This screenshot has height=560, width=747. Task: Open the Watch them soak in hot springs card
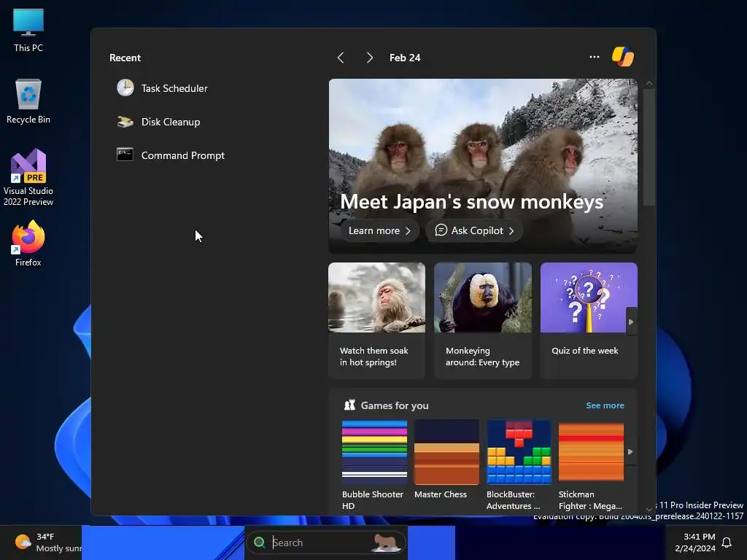376,321
